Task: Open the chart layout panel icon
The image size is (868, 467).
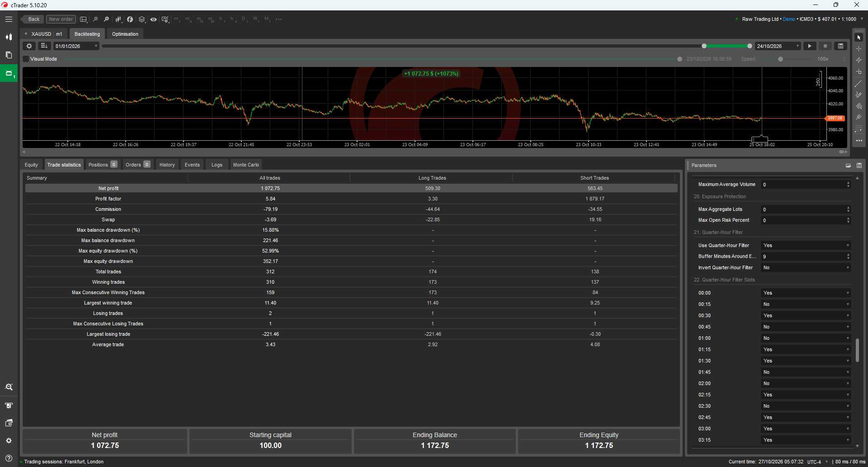Action: (84, 19)
